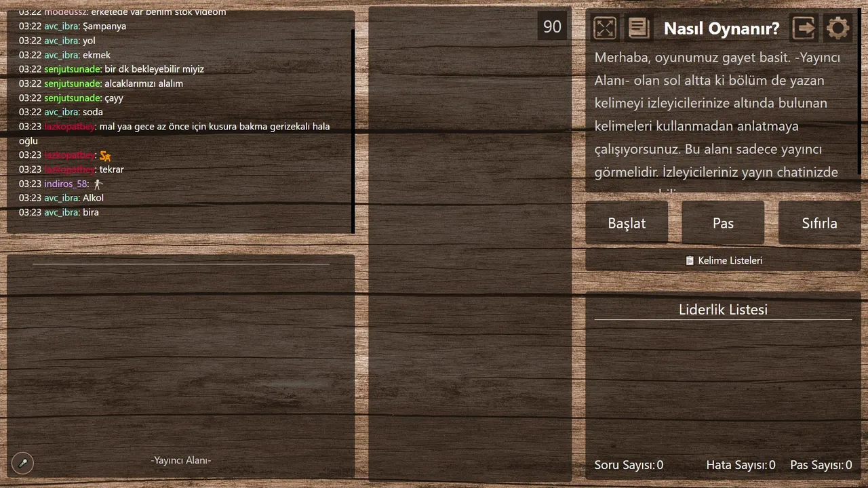868x488 pixels.
Task: Click the emote posted by indiros_58
Action: pyautogui.click(x=98, y=184)
